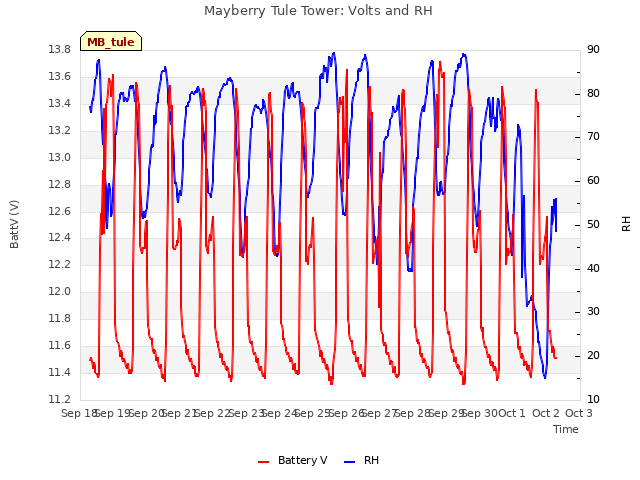The image size is (640, 480).
Task: Click the Oct 3 date tick label
Action: (579, 413)
